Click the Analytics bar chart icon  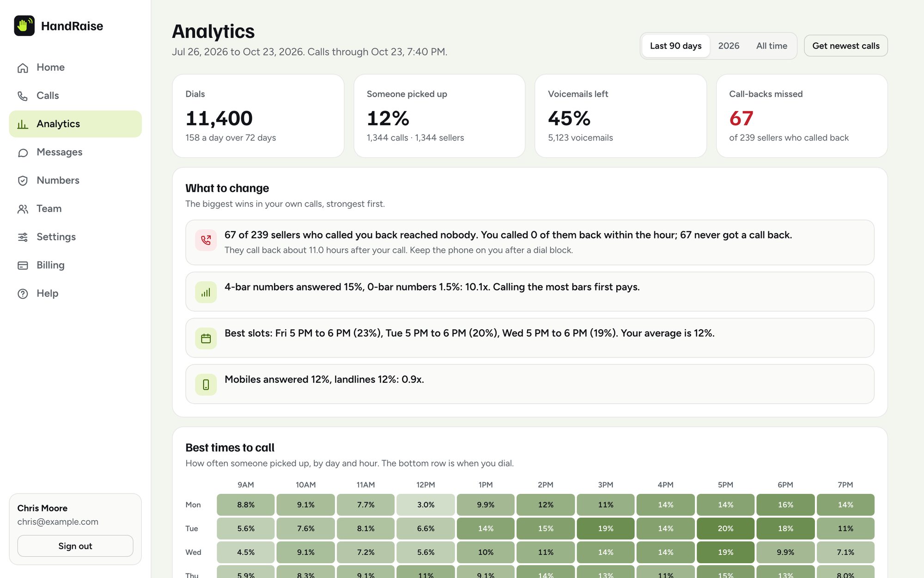pyautogui.click(x=23, y=124)
